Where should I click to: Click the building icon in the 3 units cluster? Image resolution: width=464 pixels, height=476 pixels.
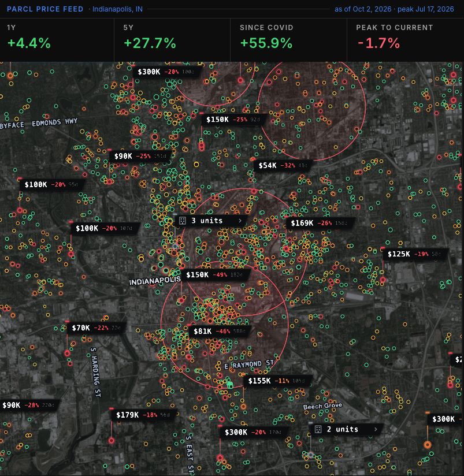click(183, 221)
